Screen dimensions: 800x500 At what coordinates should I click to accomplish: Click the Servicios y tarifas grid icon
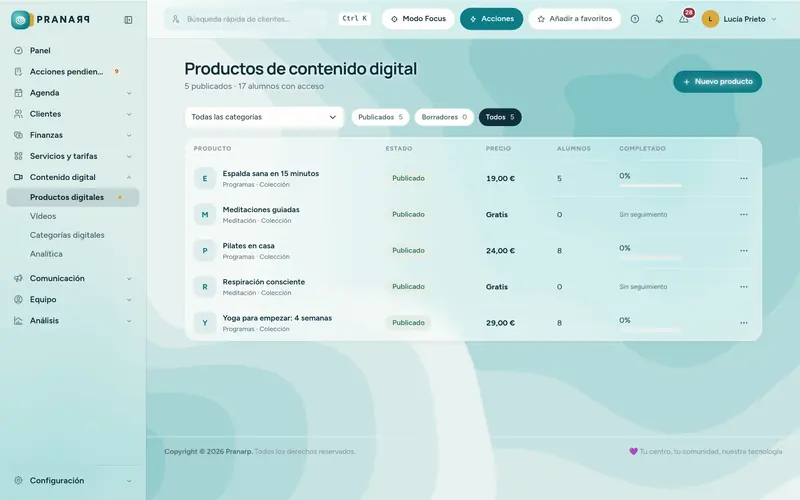(x=18, y=156)
